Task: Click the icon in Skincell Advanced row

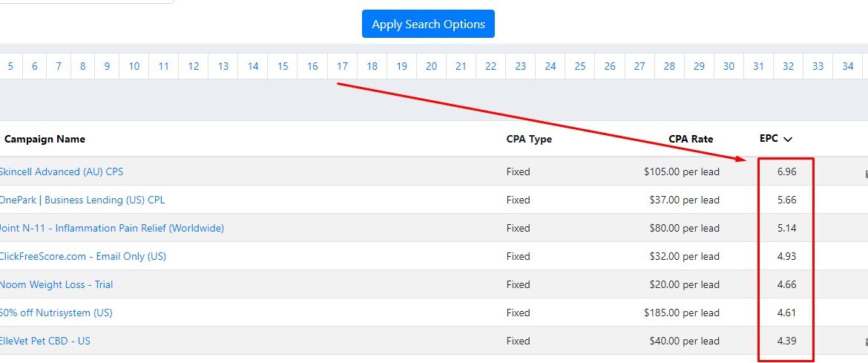Action: [866, 174]
